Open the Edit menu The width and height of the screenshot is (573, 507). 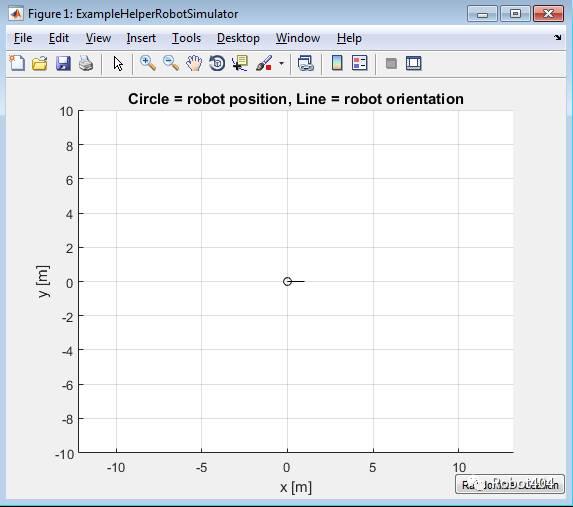59,38
